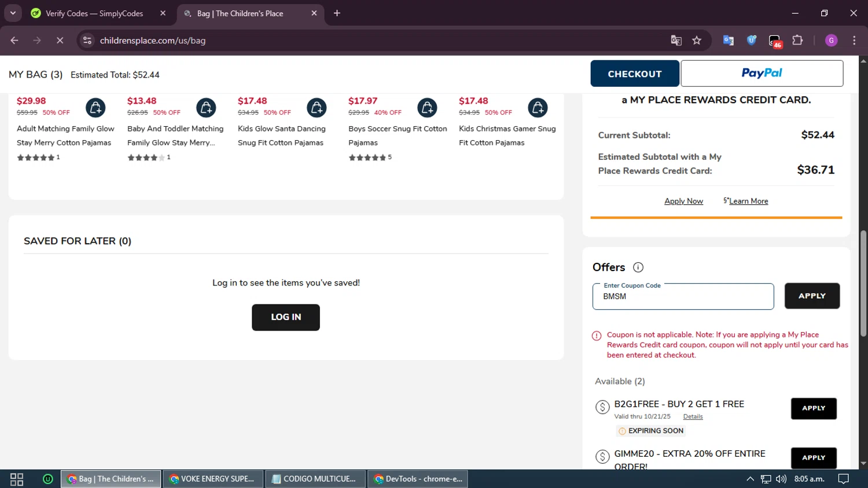868x488 pixels.
Task: Go forward in browser history
Action: 37,41
